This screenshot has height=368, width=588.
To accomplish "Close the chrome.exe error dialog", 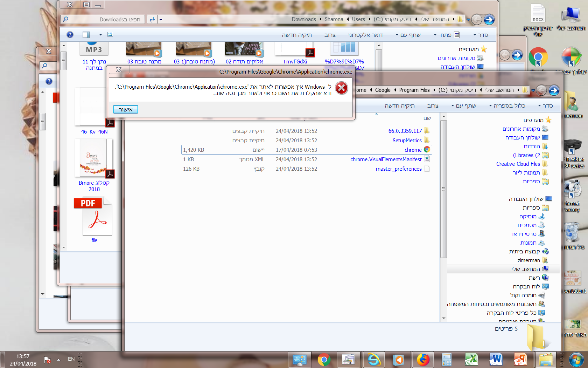I will (x=119, y=70).
